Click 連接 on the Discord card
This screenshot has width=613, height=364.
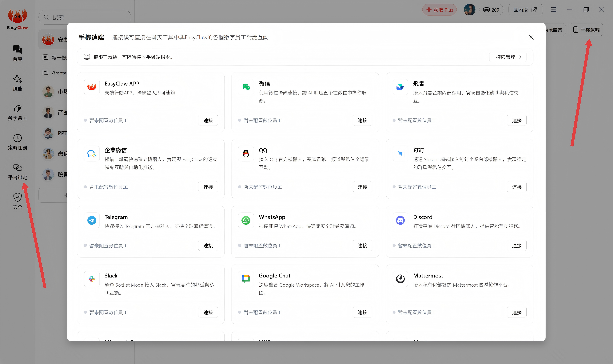coord(517,245)
